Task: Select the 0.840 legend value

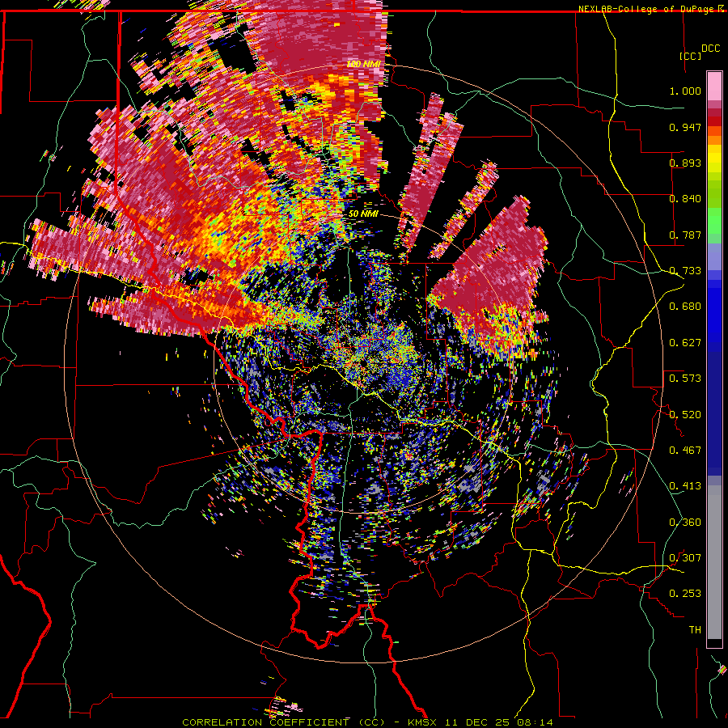Action: tap(685, 199)
